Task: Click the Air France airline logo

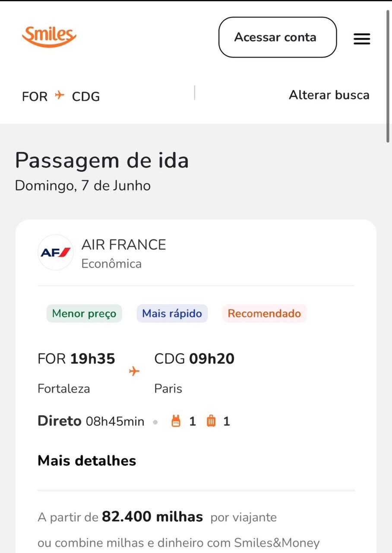Action: [x=56, y=253]
